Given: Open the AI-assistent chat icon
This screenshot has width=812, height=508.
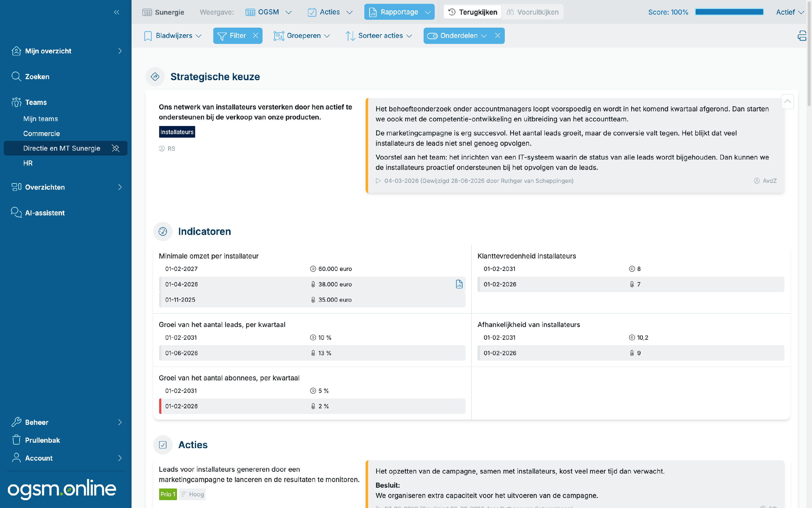Looking at the screenshot, I should 16,213.
